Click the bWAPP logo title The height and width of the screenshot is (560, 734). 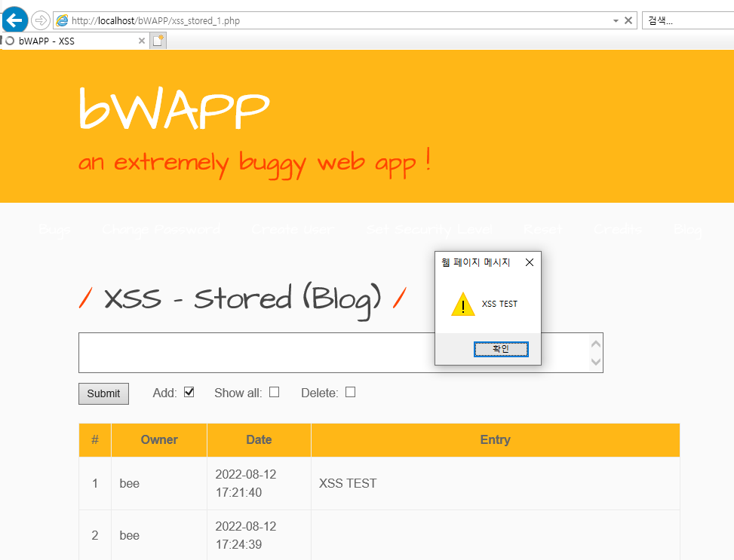[x=174, y=108]
